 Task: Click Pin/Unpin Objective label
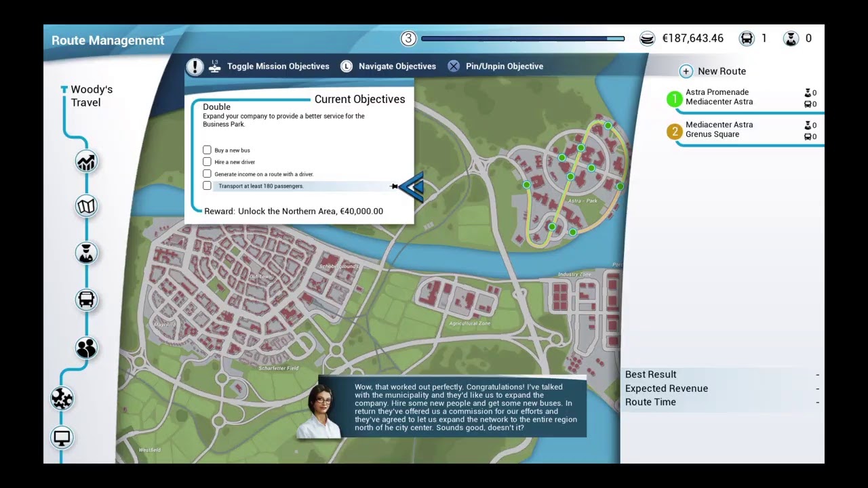[505, 66]
